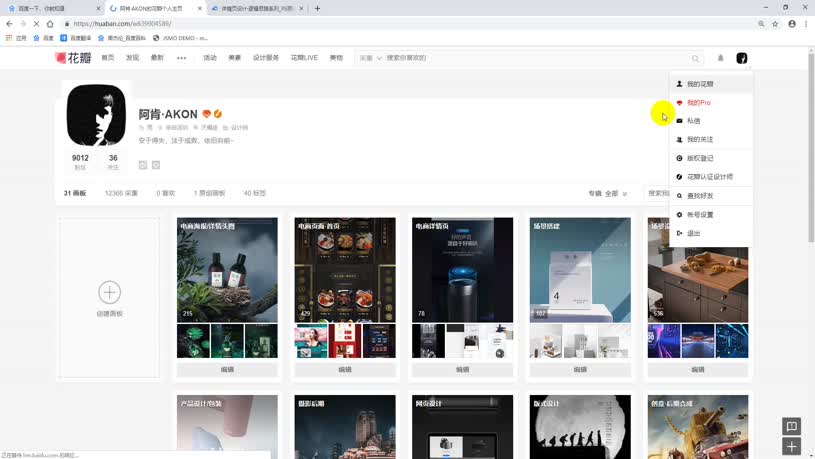Go to 首页 home in navigation
Screen dimensions: 815x459
pos(108,58)
